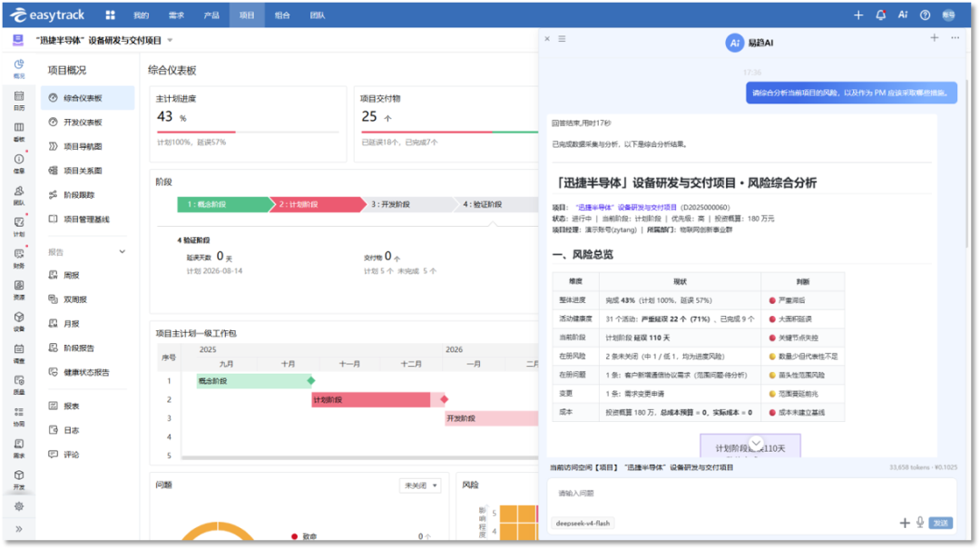Click the scroll-down chevron in the AI chat
980x549 pixels.
point(756,444)
